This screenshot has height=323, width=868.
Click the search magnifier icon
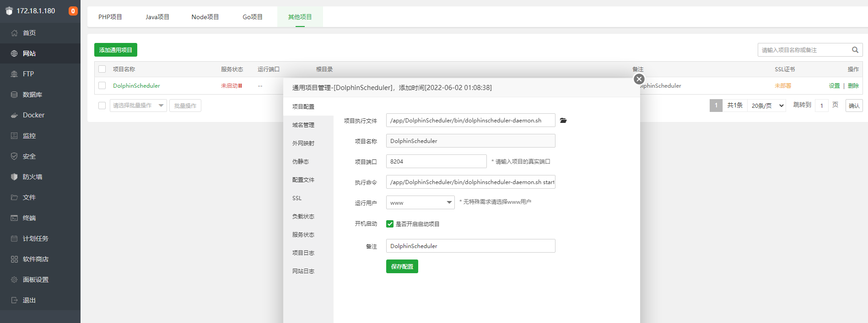click(x=855, y=50)
